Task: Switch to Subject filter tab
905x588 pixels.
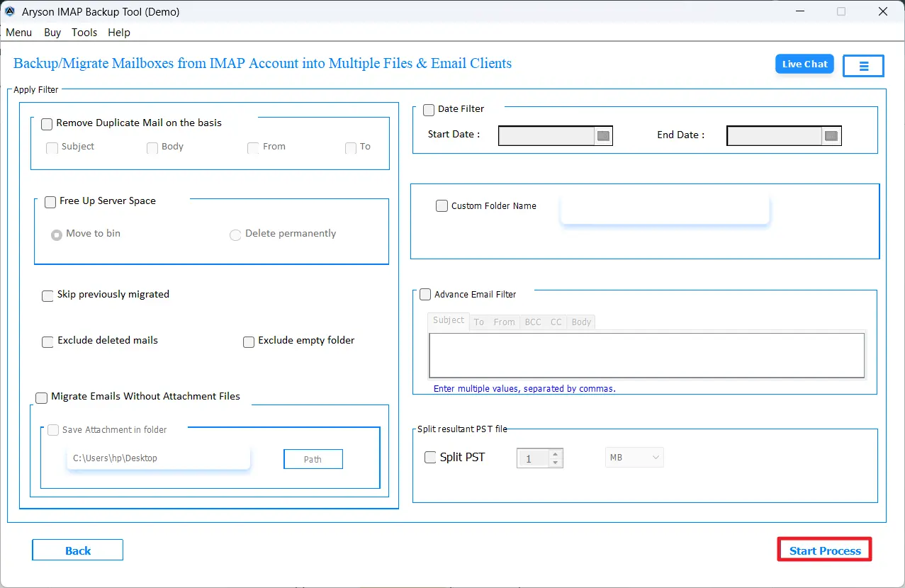Action: [x=449, y=320]
